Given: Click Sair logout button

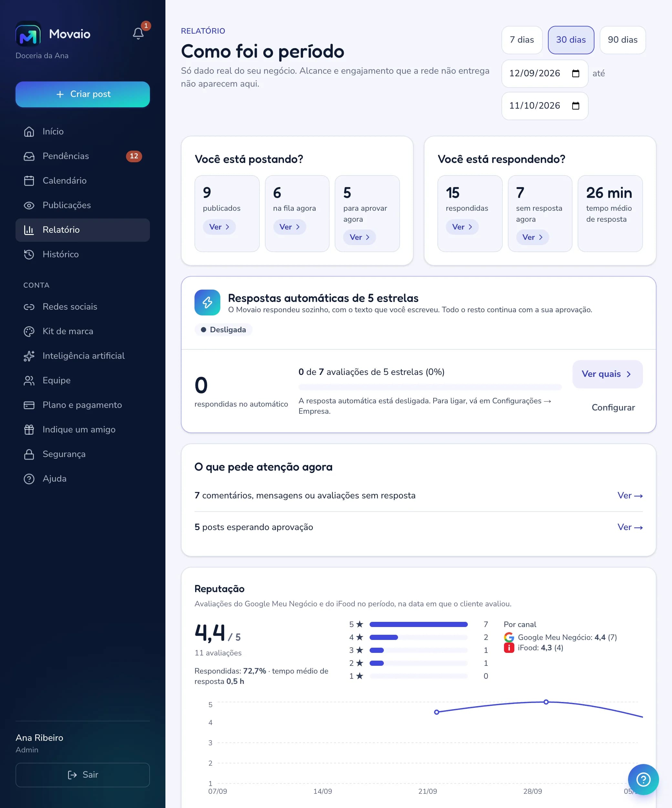Looking at the screenshot, I should (83, 775).
